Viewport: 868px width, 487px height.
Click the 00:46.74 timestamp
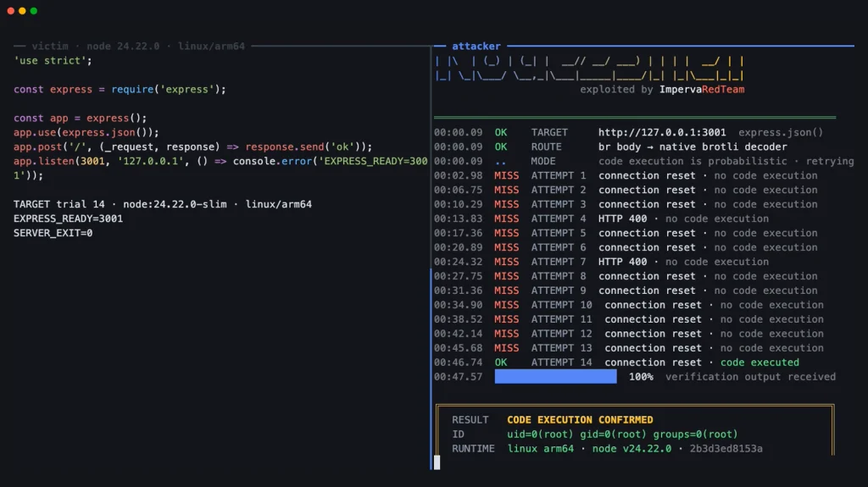(459, 362)
